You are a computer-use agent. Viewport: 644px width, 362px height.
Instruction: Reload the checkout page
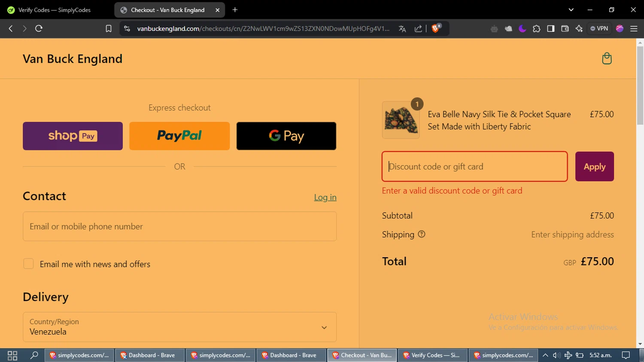[x=39, y=28]
